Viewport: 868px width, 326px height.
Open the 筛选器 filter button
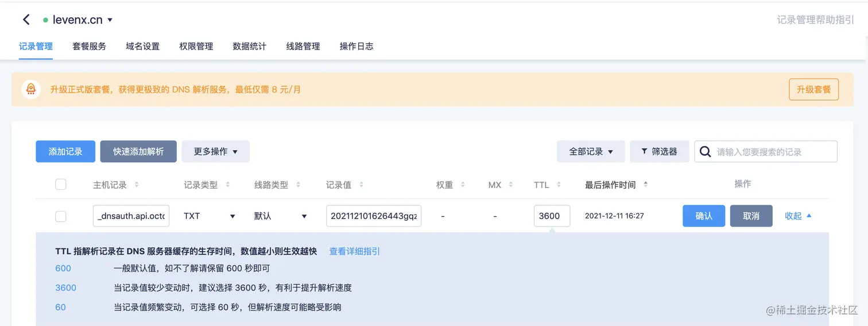click(x=659, y=151)
